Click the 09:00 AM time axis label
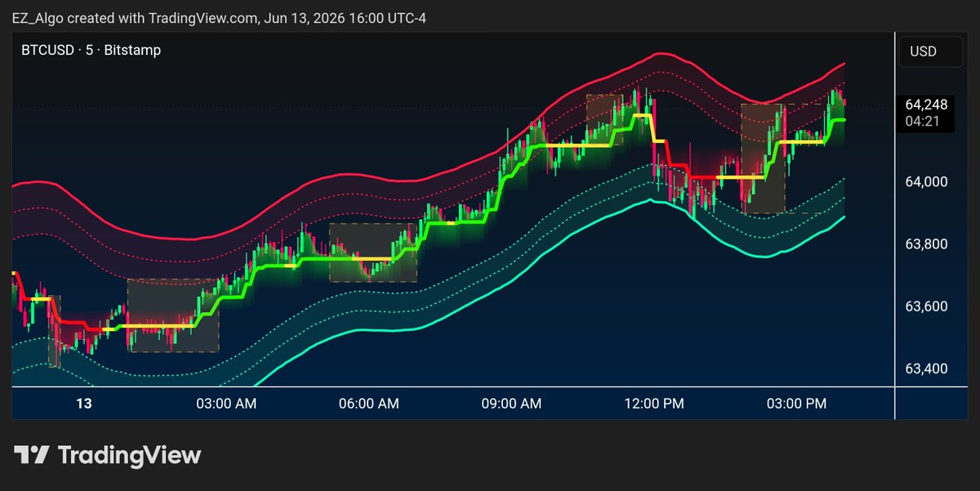Image resolution: width=980 pixels, height=491 pixels. (x=510, y=404)
